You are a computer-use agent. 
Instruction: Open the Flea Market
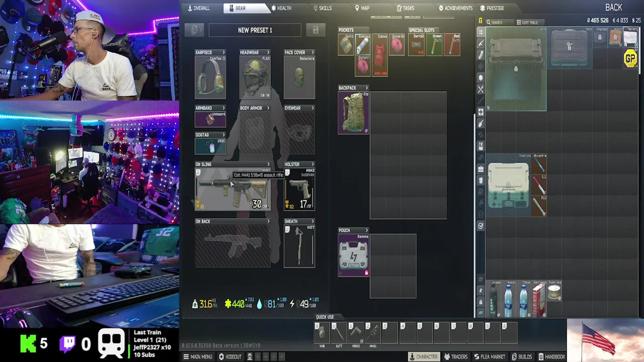pos(489,356)
